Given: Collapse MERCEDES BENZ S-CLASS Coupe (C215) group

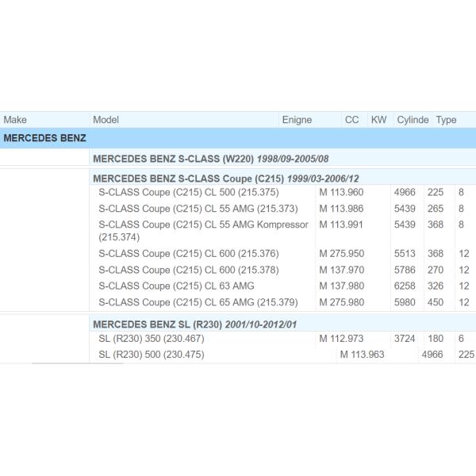Looking at the screenshot, I should (225, 178).
